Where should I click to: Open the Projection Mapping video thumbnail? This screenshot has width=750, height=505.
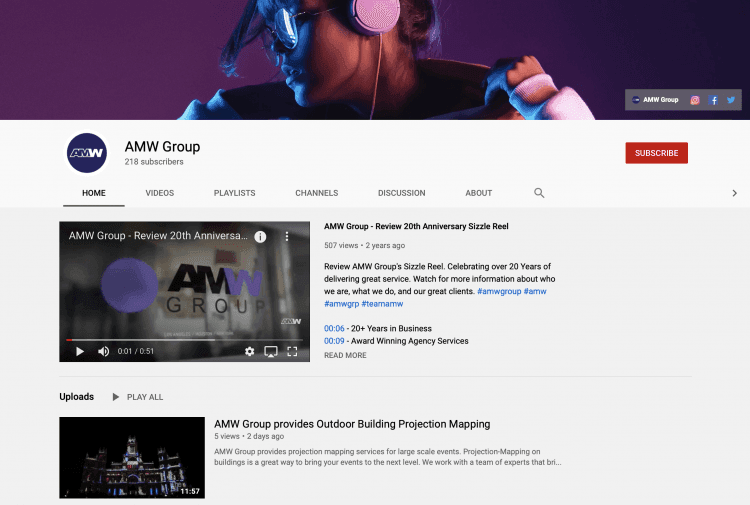tap(132, 458)
